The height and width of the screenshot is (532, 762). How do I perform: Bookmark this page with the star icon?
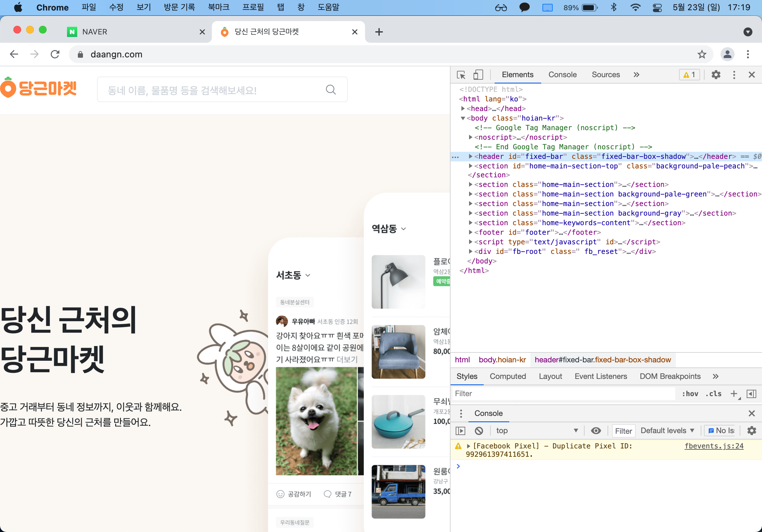tap(702, 55)
